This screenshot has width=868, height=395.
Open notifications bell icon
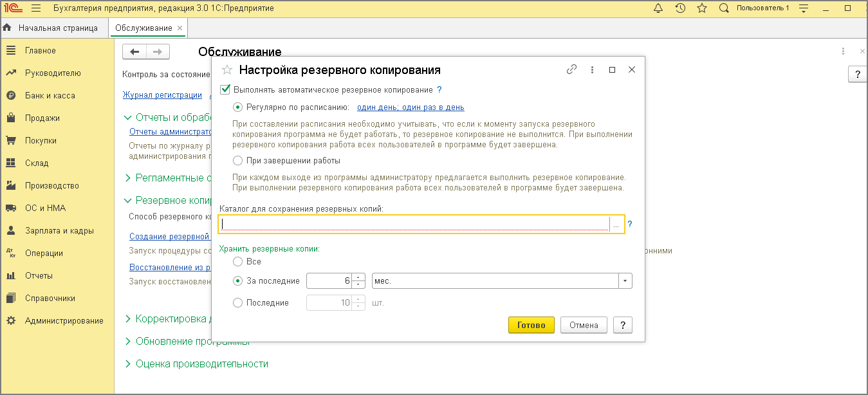[x=658, y=8]
